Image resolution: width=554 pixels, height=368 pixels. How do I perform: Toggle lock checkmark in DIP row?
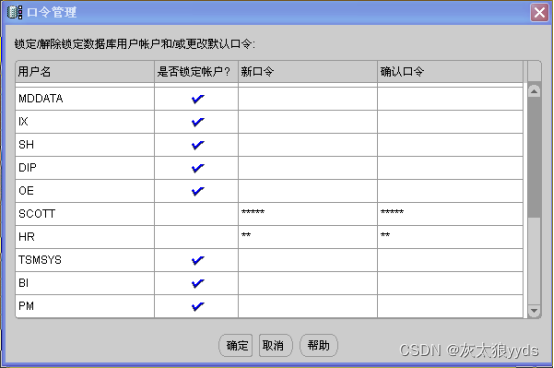(x=198, y=168)
